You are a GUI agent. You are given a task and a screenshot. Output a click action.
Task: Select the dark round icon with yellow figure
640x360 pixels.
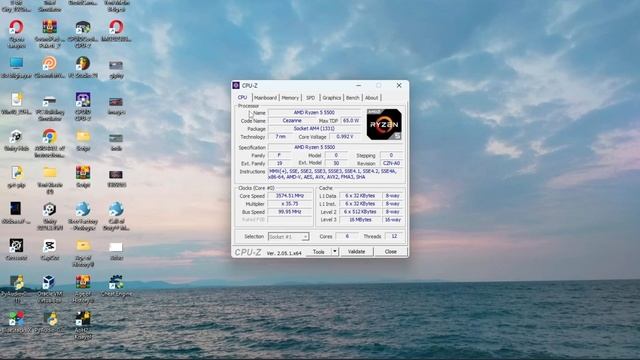(x=83, y=63)
